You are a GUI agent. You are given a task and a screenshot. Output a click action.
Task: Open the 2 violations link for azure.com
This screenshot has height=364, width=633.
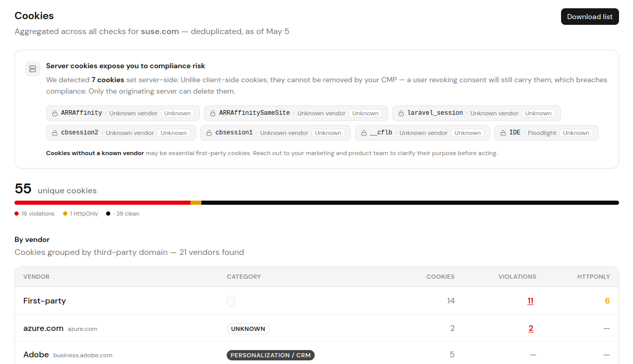pos(531,328)
